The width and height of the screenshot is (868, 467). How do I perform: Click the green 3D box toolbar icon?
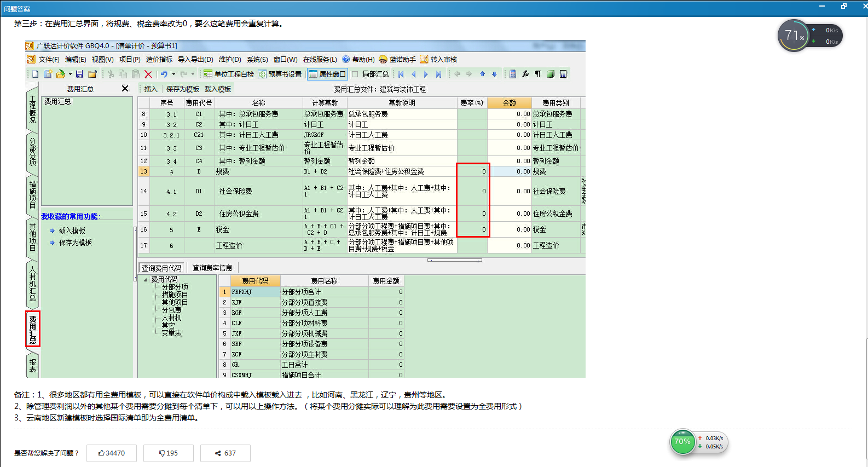pyautogui.click(x=551, y=74)
